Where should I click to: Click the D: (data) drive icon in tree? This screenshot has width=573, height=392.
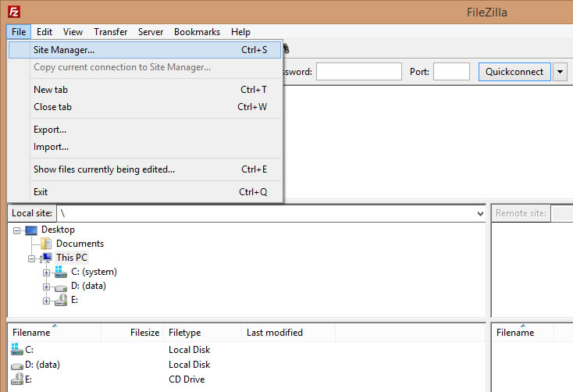coord(61,286)
